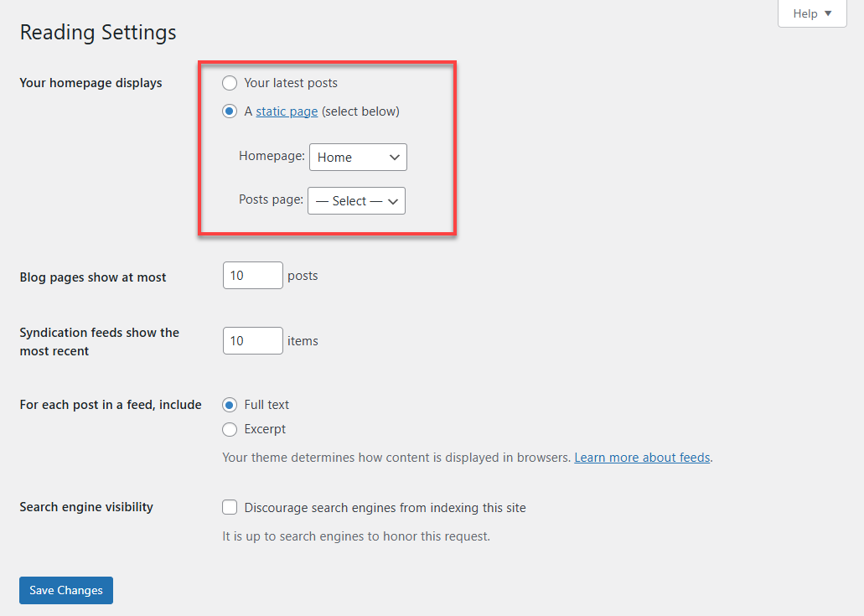Check 'Discourage search engines from indexing'

tap(230, 506)
